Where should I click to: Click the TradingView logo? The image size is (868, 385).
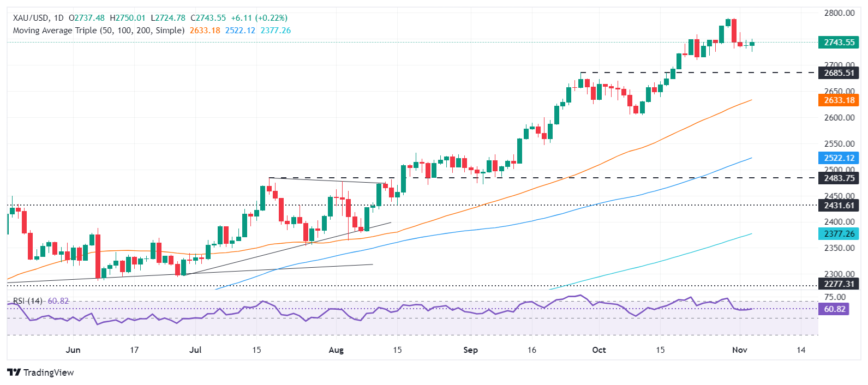pos(41,372)
